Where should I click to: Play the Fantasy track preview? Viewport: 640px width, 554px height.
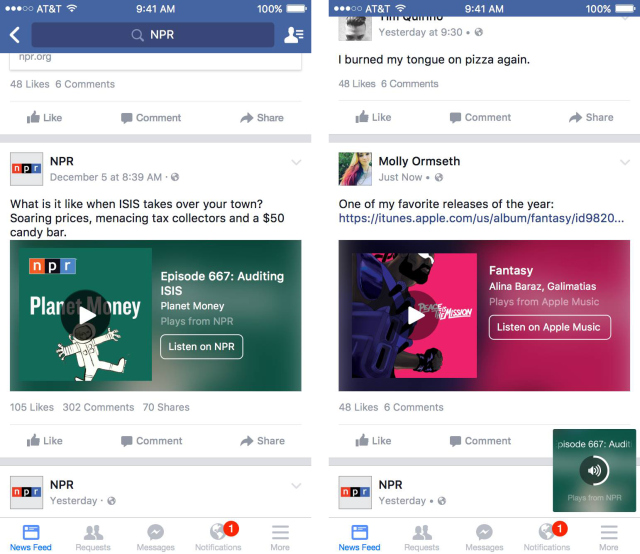414,315
